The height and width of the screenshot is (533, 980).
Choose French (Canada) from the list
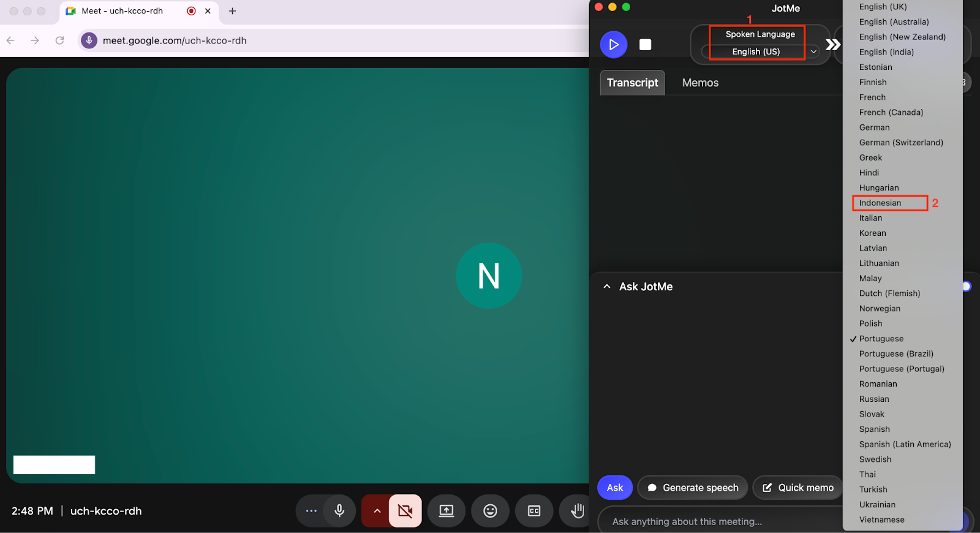pos(891,112)
